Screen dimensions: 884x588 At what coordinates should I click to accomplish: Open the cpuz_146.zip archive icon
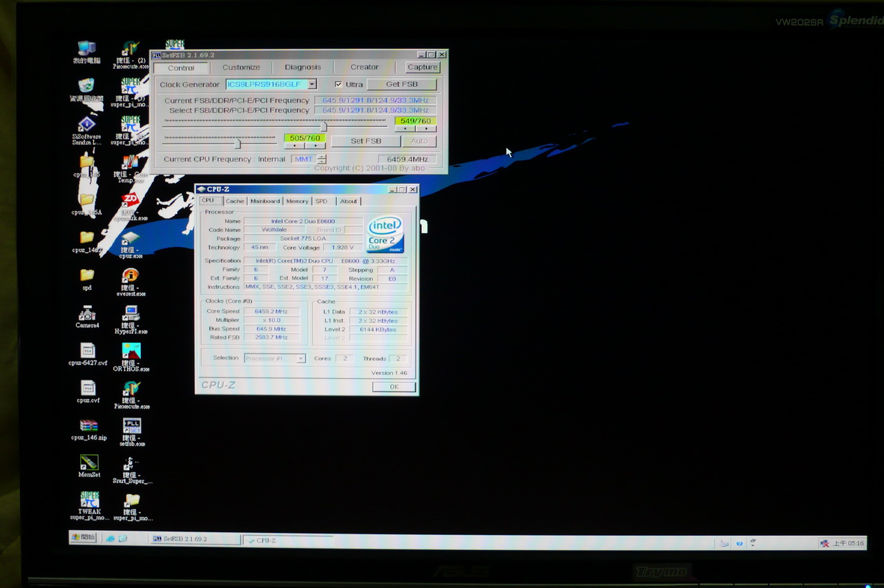88,429
